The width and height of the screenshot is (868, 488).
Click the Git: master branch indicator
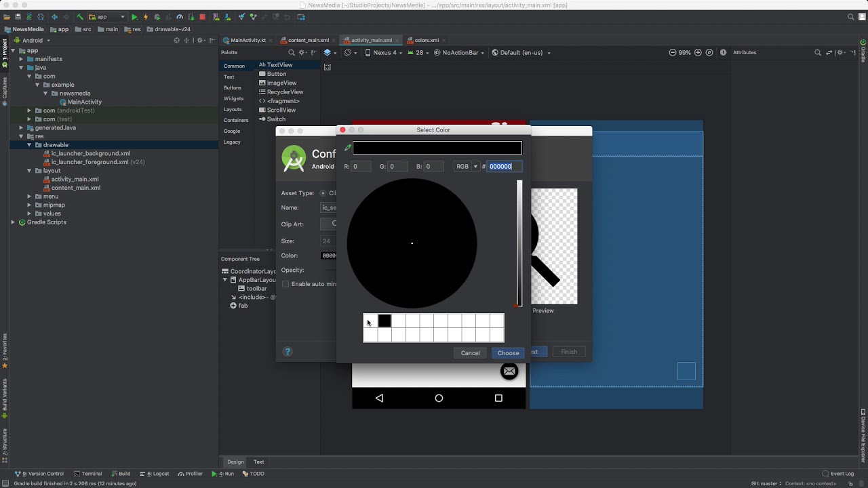click(765, 483)
